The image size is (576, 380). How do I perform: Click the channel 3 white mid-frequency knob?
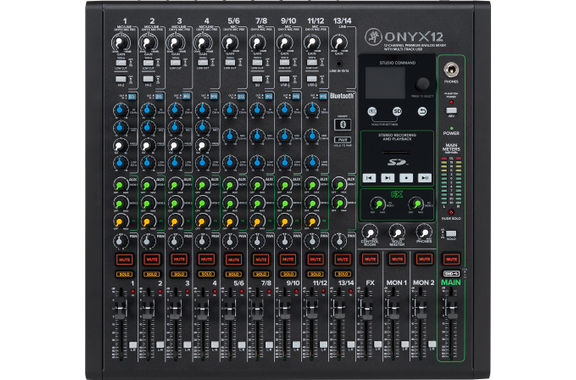coord(175,145)
